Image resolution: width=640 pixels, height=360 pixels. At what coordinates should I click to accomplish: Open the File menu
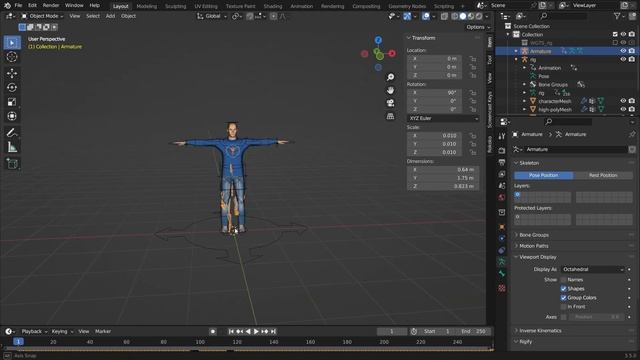[18, 5]
